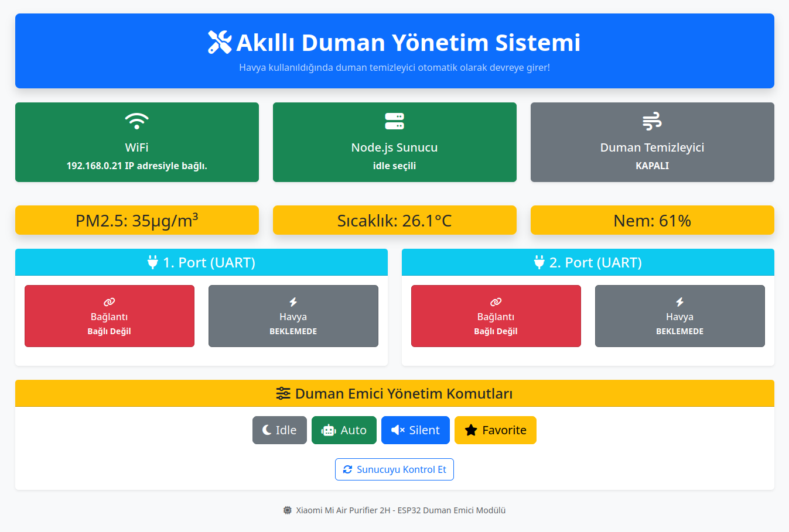Click the chip icon in footer
789x532 pixels.
(x=287, y=510)
